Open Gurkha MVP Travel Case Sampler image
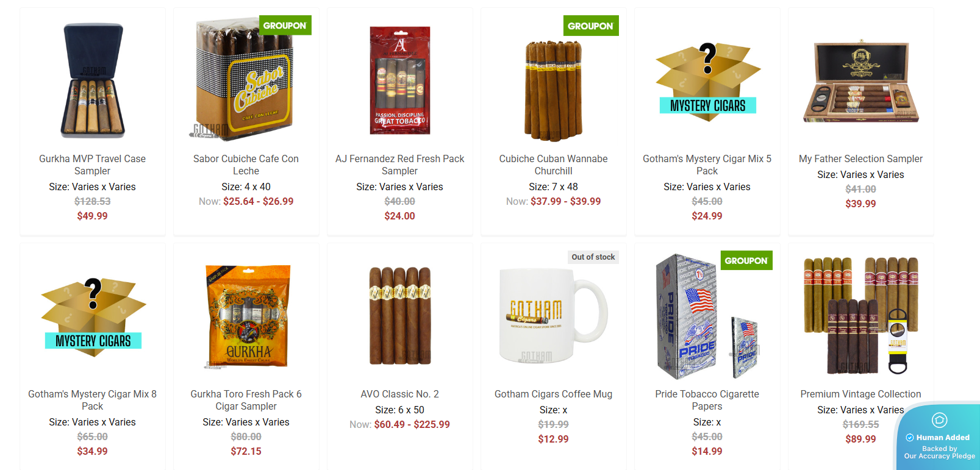 point(93,80)
